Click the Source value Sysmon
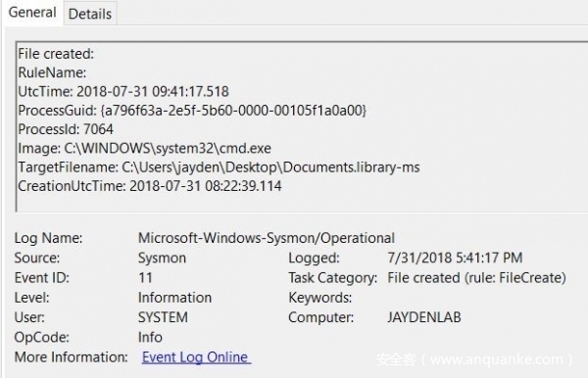588x378 pixels. [162, 258]
